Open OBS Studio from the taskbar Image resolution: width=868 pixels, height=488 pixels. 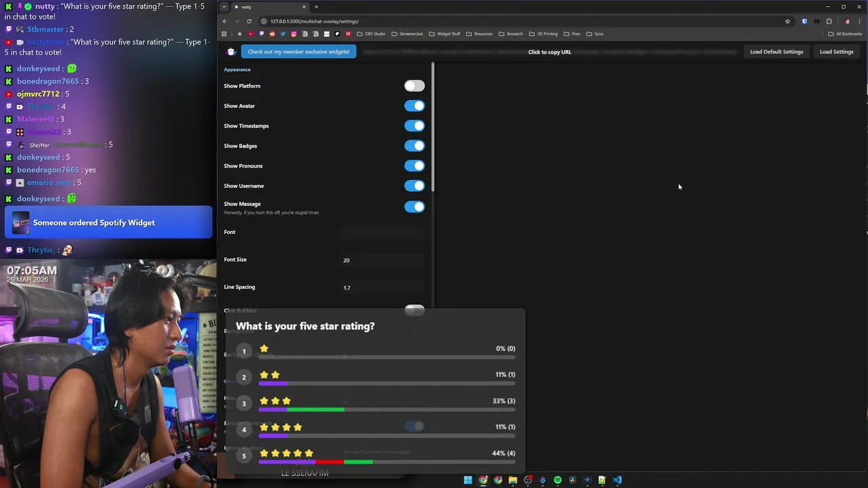coord(528,480)
